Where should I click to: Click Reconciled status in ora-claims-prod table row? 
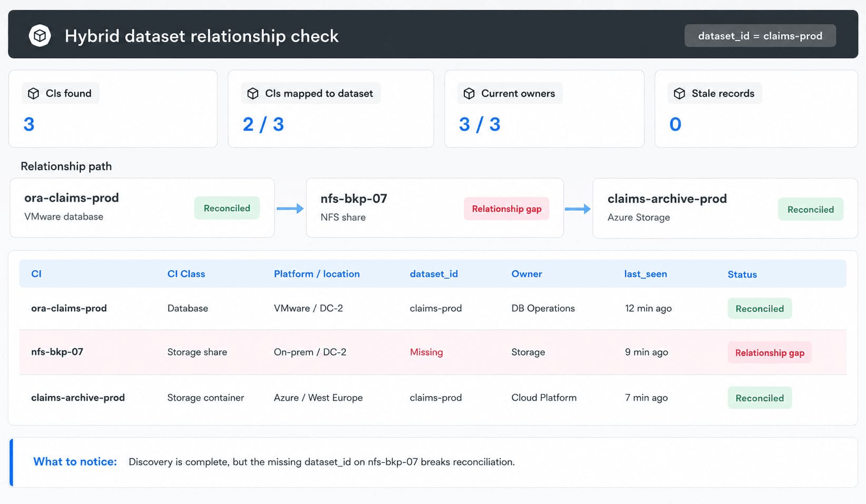tap(760, 309)
